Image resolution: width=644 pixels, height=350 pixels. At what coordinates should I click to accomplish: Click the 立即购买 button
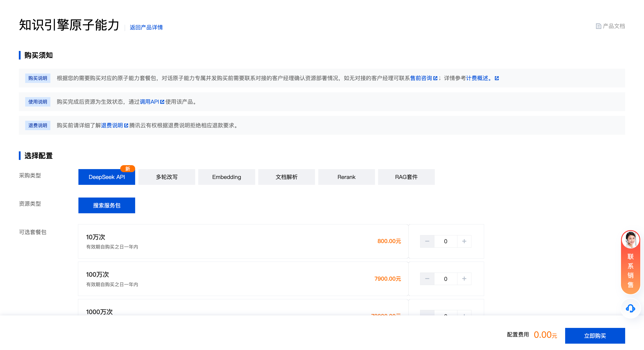tap(595, 336)
